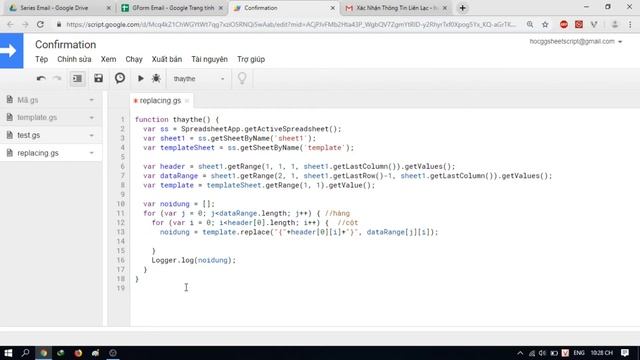Expand options arrow for replacing.gs

(x=91, y=153)
